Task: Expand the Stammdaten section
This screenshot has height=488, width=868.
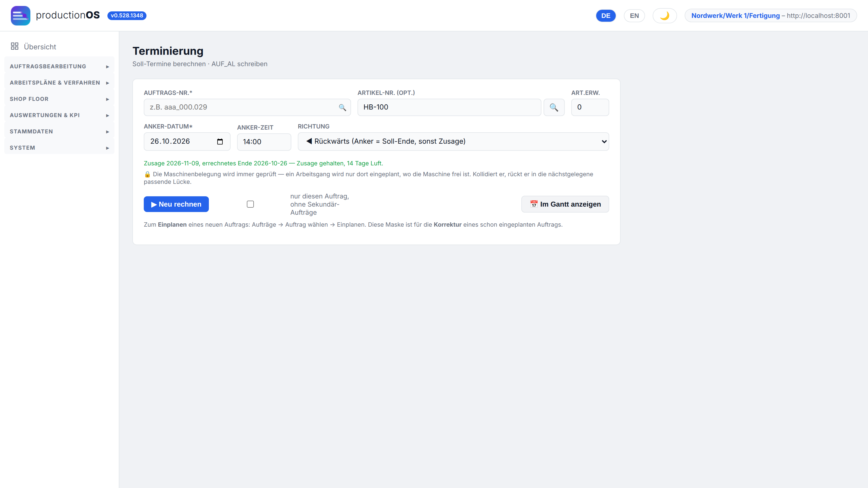Action: [59, 131]
